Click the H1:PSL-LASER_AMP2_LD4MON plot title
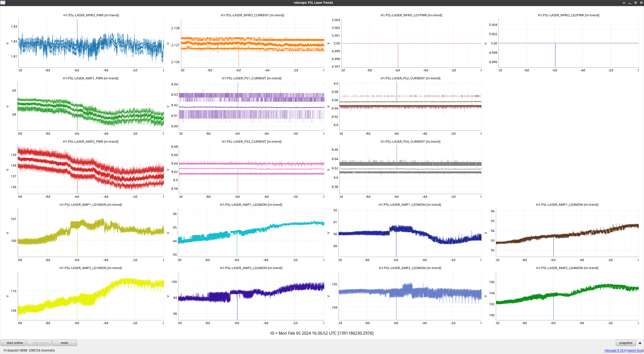644x354 pixels. coord(567,268)
